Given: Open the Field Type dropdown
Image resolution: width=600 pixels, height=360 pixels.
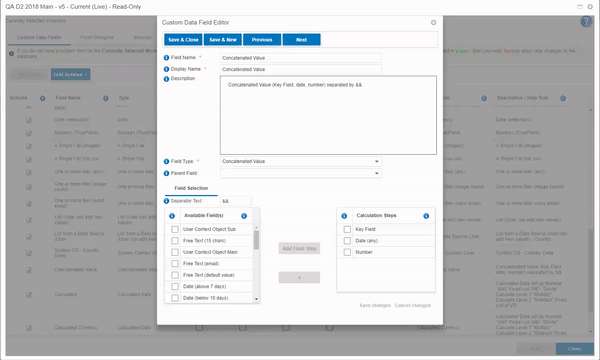Looking at the screenshot, I should 301,161.
